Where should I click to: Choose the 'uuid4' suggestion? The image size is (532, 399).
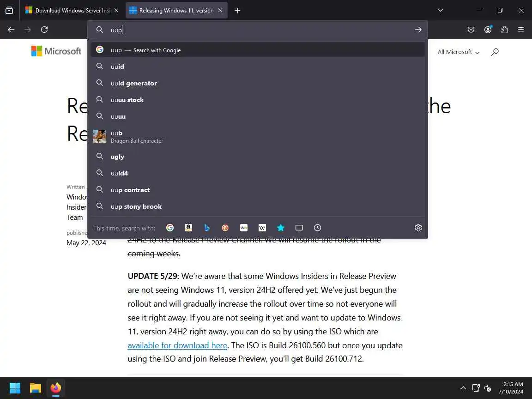[258, 173]
